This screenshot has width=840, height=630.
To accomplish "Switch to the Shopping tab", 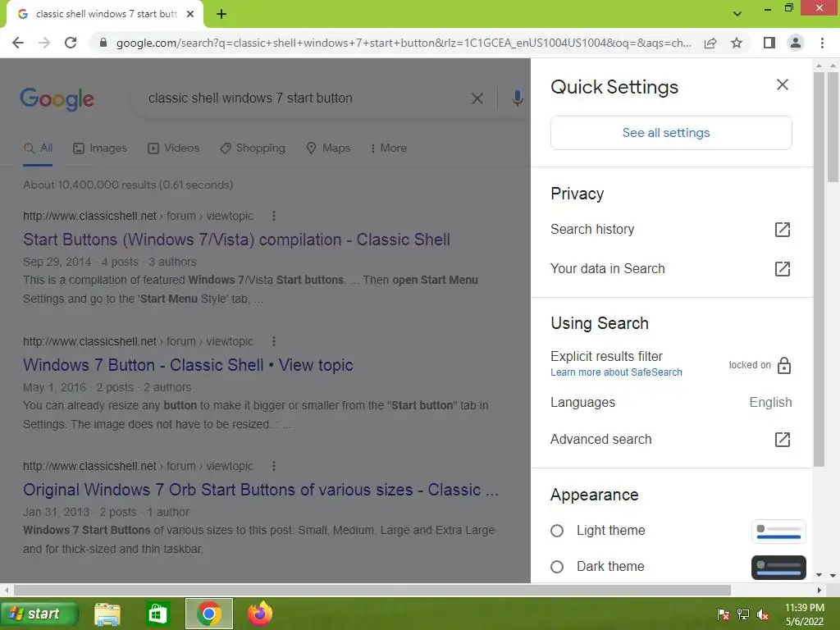I will tap(253, 148).
